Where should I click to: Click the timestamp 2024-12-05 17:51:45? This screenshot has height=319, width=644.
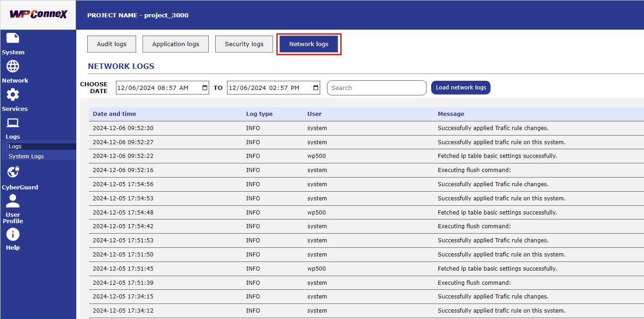tap(123, 269)
